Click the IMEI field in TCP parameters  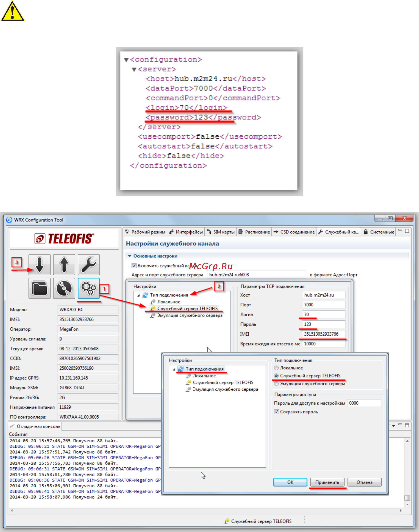324,334
